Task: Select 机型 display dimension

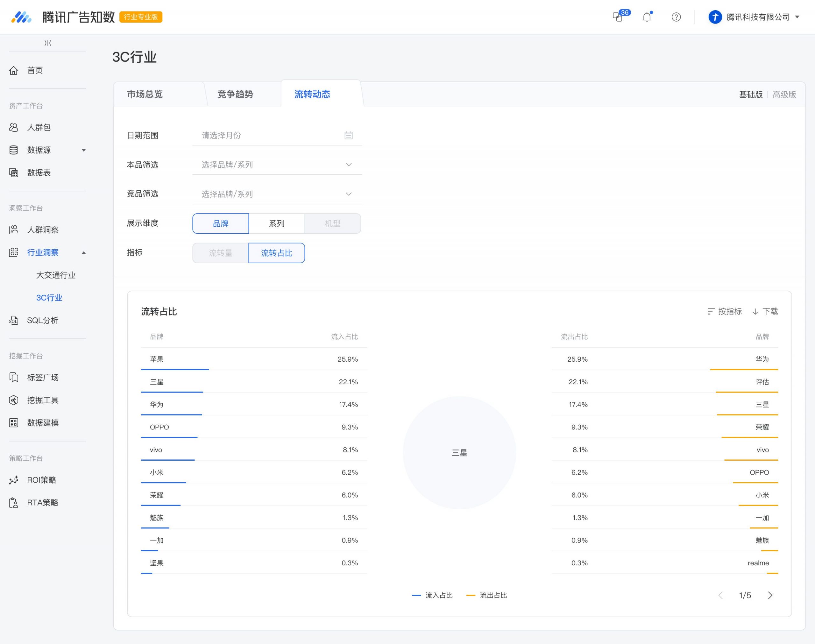Action: tap(332, 223)
